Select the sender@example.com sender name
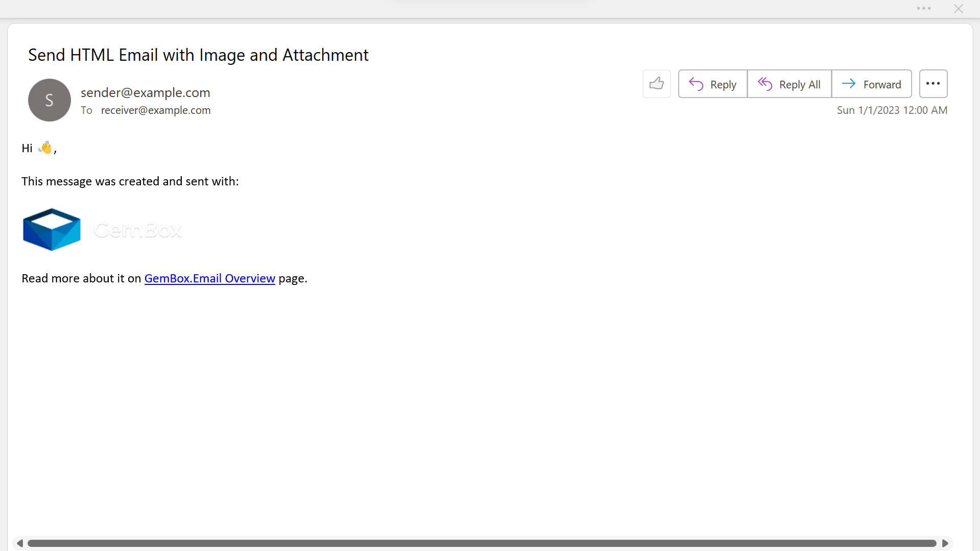 pyautogui.click(x=146, y=92)
